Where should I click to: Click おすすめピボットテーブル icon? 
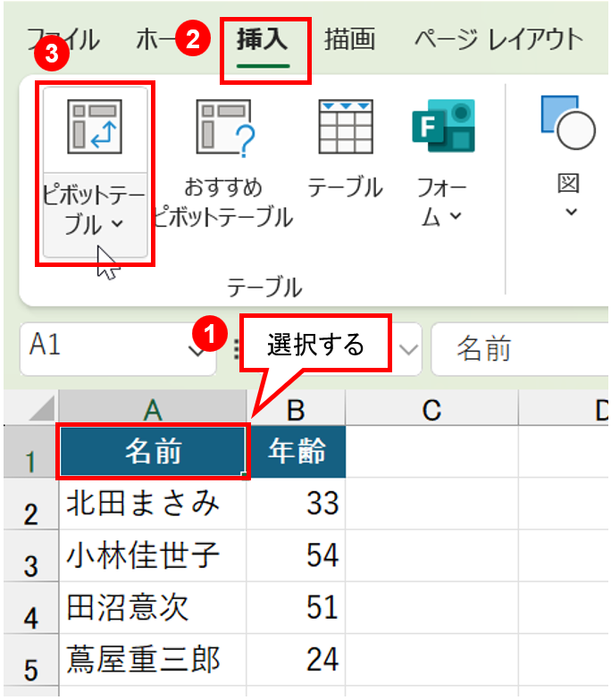(x=225, y=128)
